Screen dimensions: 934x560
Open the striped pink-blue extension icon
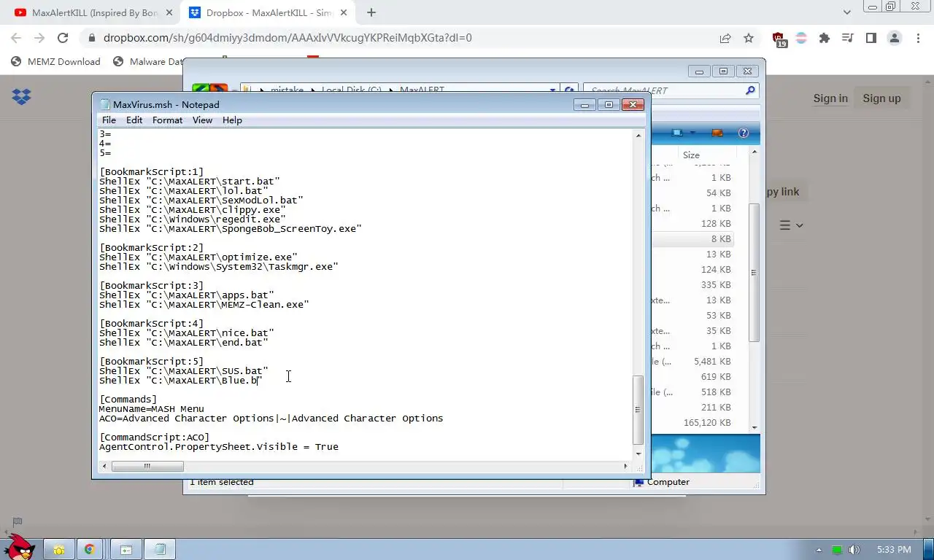point(801,38)
